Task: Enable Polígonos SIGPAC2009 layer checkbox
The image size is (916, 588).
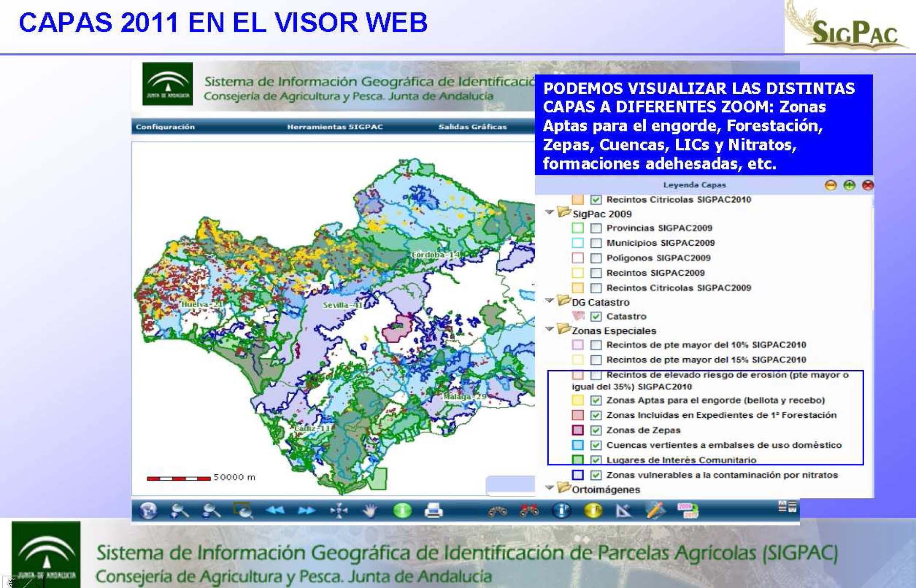Action: click(x=596, y=258)
